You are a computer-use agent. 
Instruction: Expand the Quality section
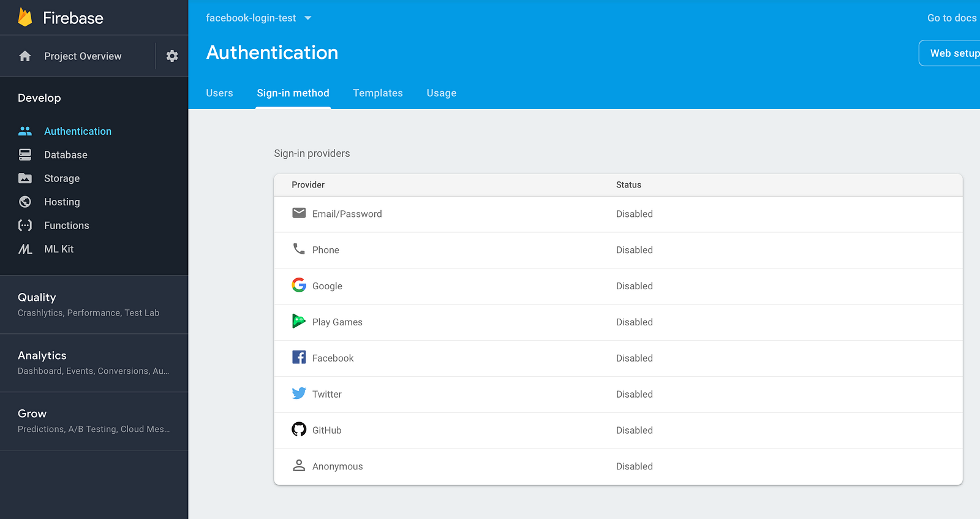pyautogui.click(x=37, y=298)
